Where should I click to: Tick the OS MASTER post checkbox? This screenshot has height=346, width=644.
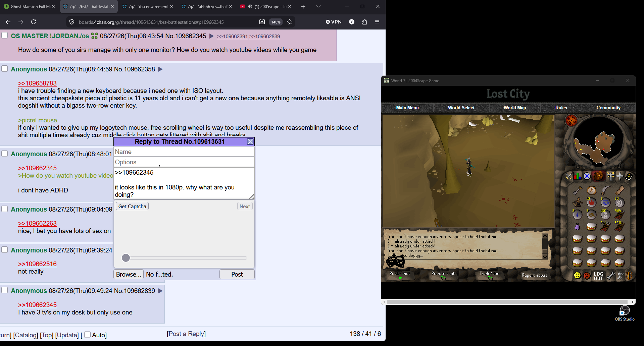point(5,35)
